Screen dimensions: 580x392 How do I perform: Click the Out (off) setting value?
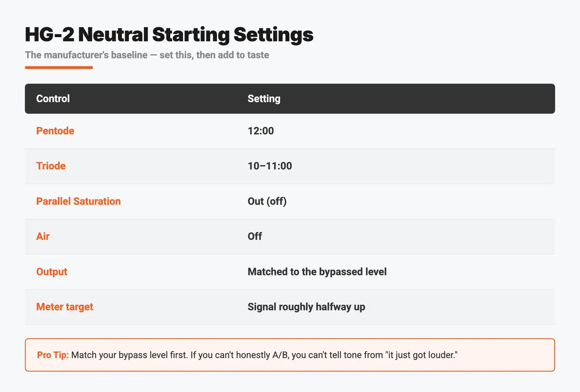tap(267, 201)
